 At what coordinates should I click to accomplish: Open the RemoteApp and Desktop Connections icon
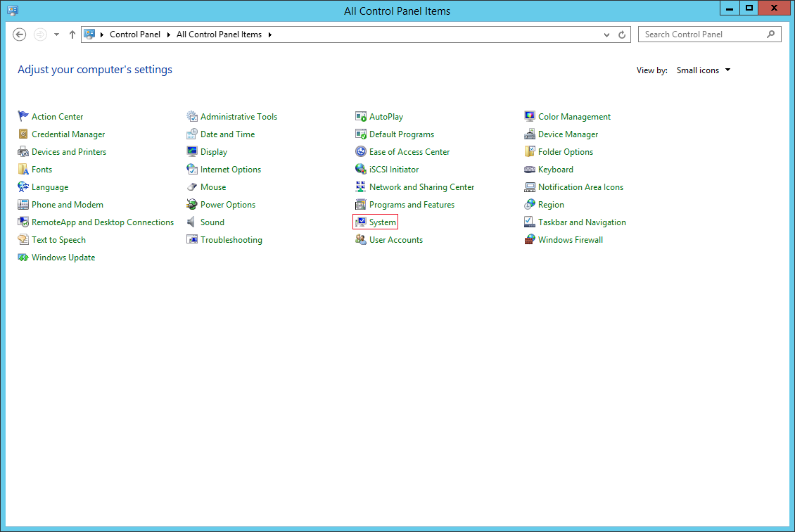tap(23, 222)
